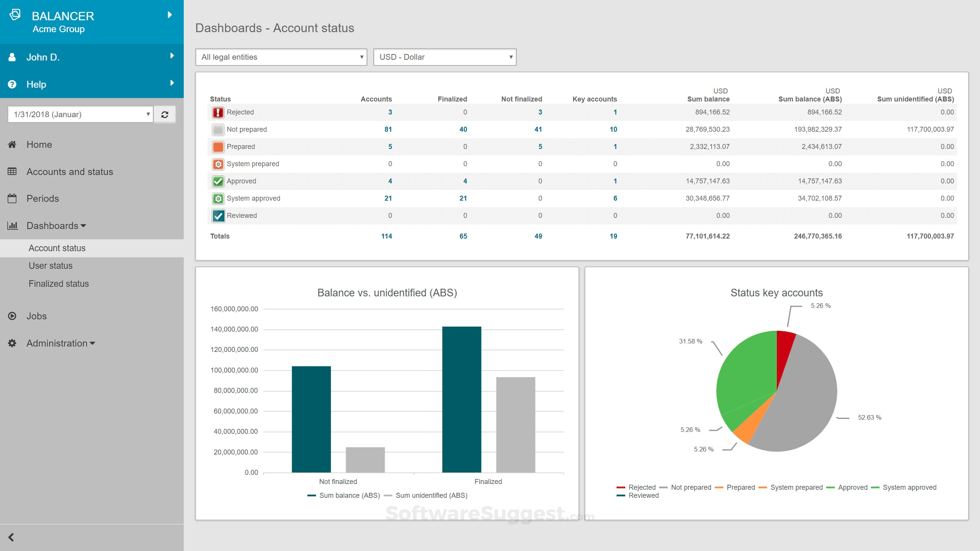The height and width of the screenshot is (551, 980).
Task: Click the Balancer logo icon
Action: [15, 15]
